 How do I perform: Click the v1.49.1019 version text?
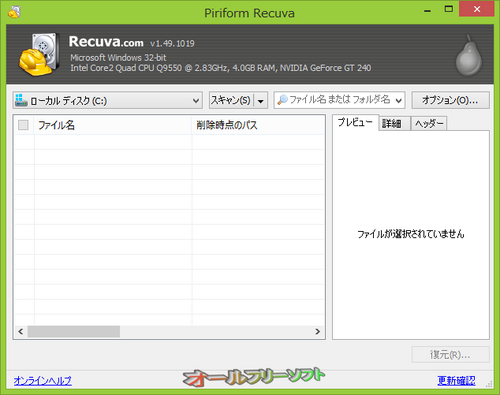(172, 44)
